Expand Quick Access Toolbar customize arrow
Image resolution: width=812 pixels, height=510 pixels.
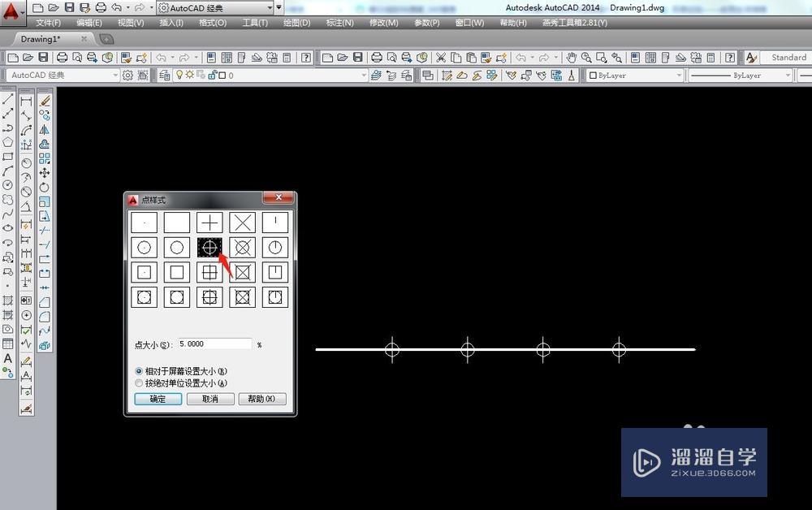click(279, 8)
